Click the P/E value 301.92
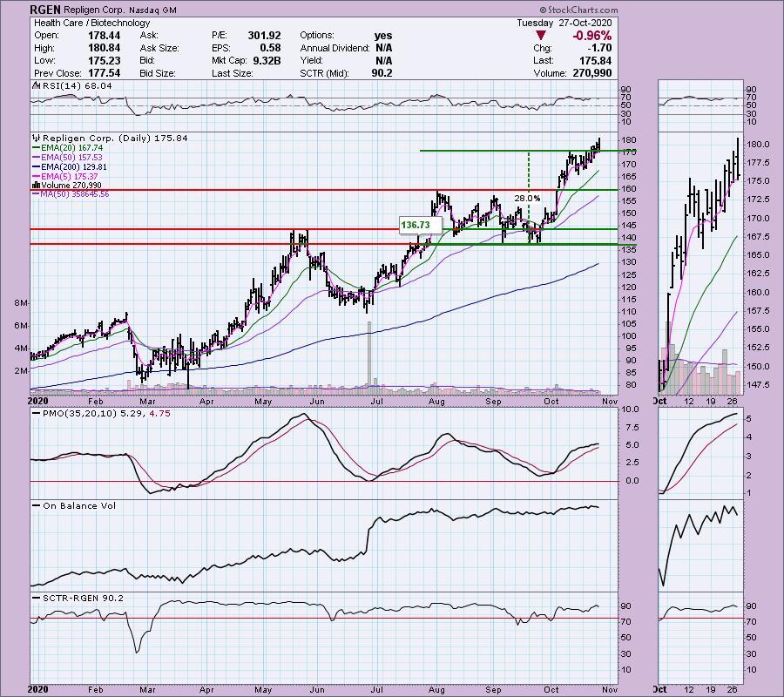This screenshot has height=697, width=784. click(265, 36)
